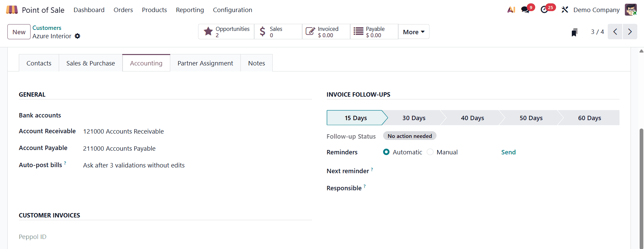Screen dimensions: 644x249
Task: Click the Azure Interior record name
Action: click(52, 36)
